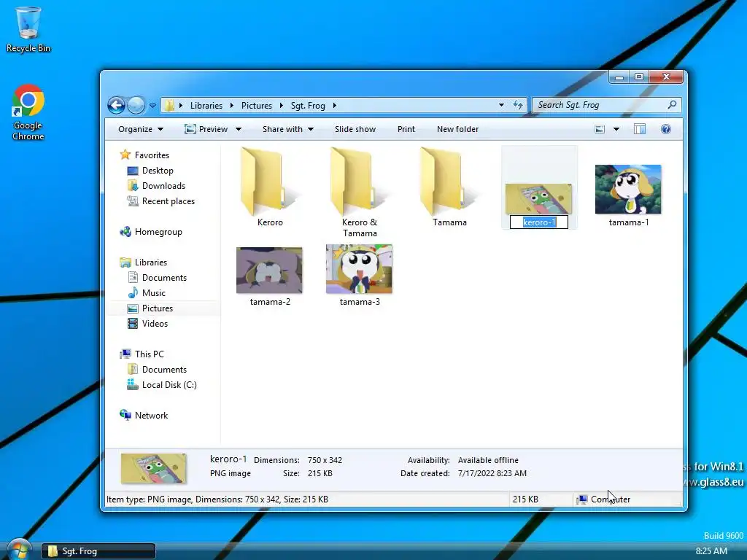Select the Keroro folder icon
747x560 pixels.
pyautogui.click(x=270, y=181)
